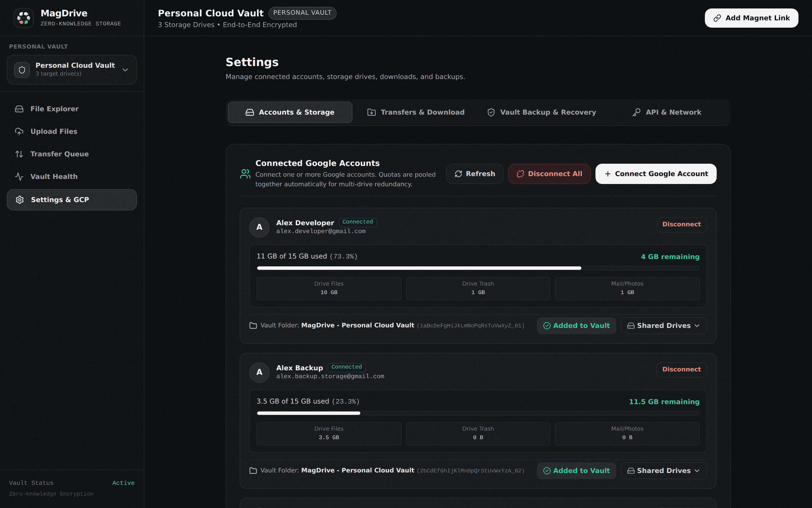Click the Drive Files 3.5 GB tile
The width and height of the screenshot is (812, 508).
tap(329, 434)
